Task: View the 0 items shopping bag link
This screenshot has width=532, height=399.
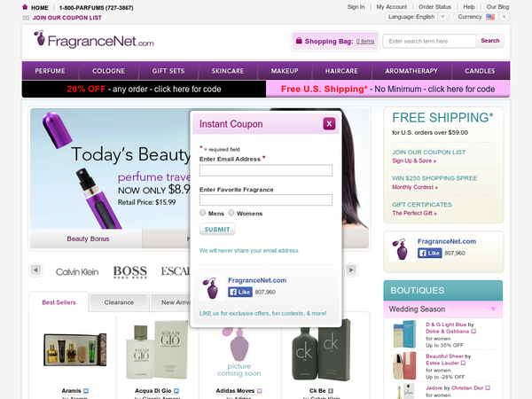Action: click(365, 41)
